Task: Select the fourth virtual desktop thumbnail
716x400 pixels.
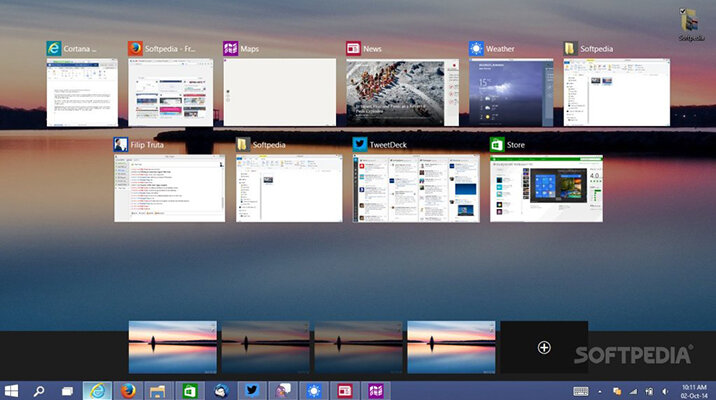Action: [451, 347]
